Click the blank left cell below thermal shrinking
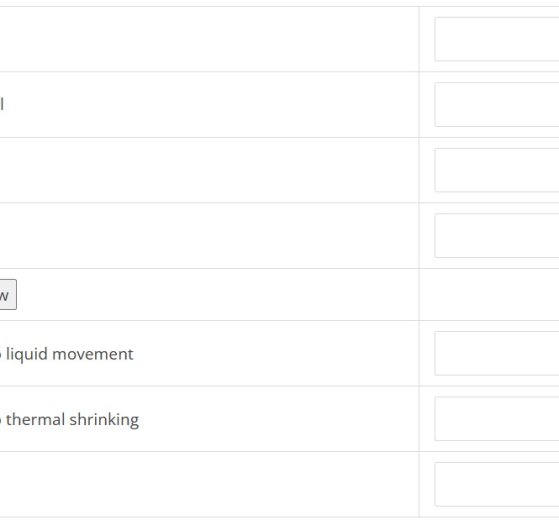Viewport: 559px width, 520px height. 209,484
